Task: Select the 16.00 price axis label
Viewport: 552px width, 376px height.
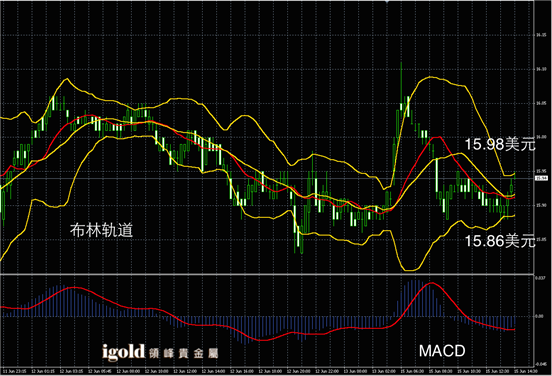Action: coord(541,137)
